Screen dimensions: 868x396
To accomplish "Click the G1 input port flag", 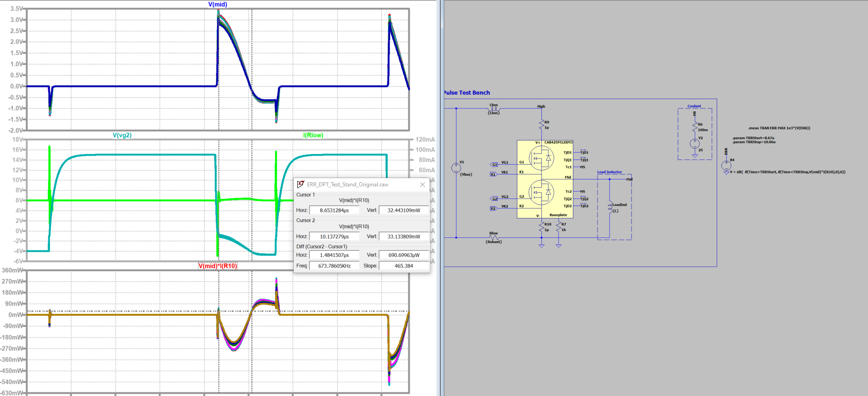I will 494,164.
